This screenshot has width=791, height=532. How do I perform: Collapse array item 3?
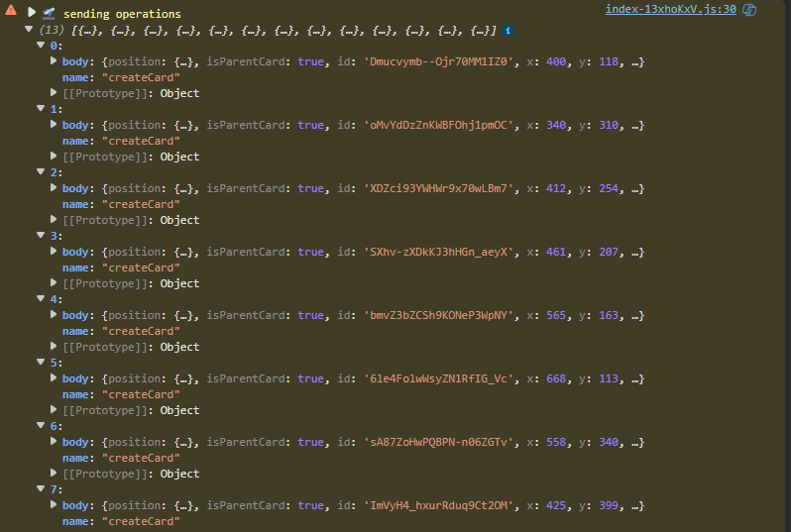pyautogui.click(x=40, y=236)
